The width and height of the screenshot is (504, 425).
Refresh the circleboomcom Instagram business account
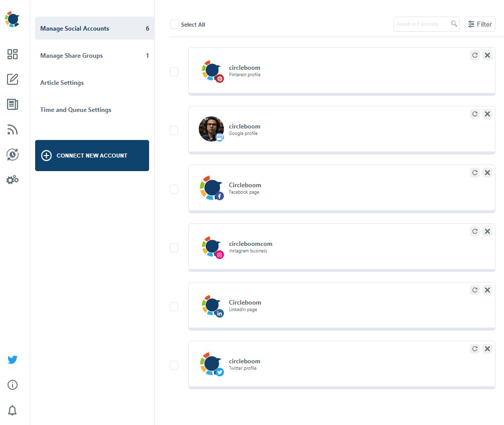[x=475, y=231]
